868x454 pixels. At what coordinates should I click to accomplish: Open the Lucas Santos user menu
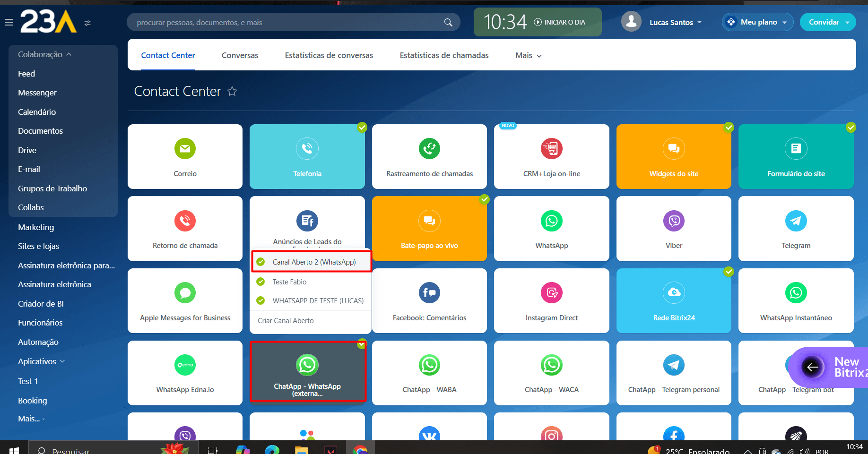tap(675, 22)
